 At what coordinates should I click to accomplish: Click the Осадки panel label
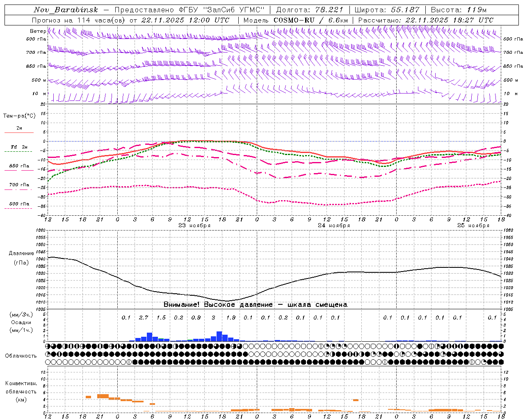point(21,322)
